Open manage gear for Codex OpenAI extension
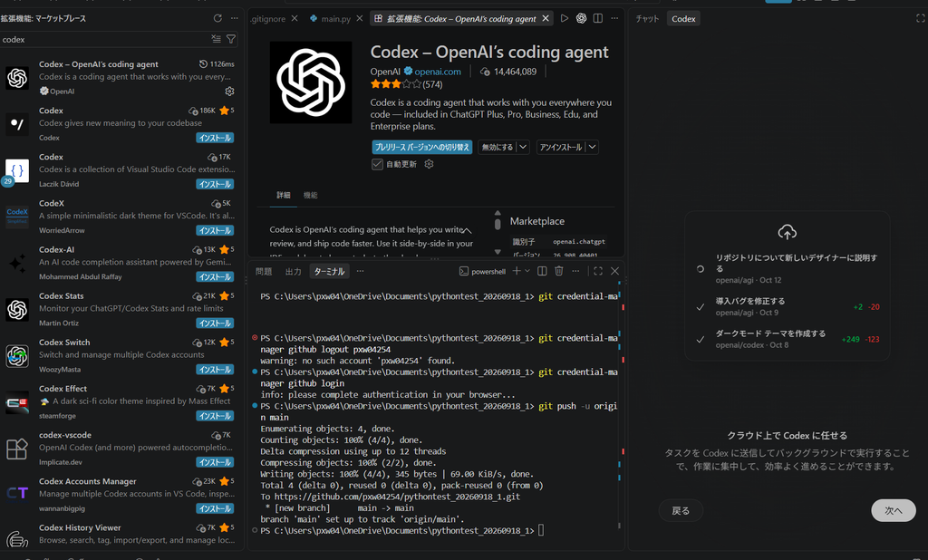928x560 pixels. tap(229, 92)
